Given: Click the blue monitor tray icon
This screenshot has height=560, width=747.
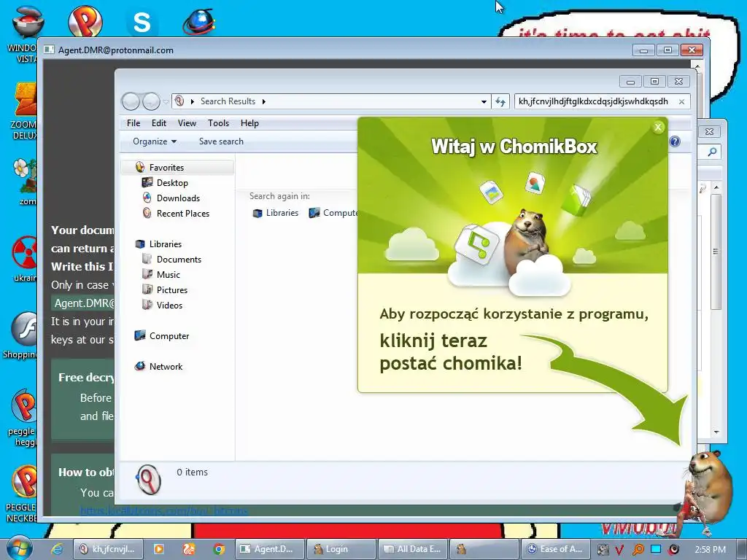Looking at the screenshot, I should point(656,549).
